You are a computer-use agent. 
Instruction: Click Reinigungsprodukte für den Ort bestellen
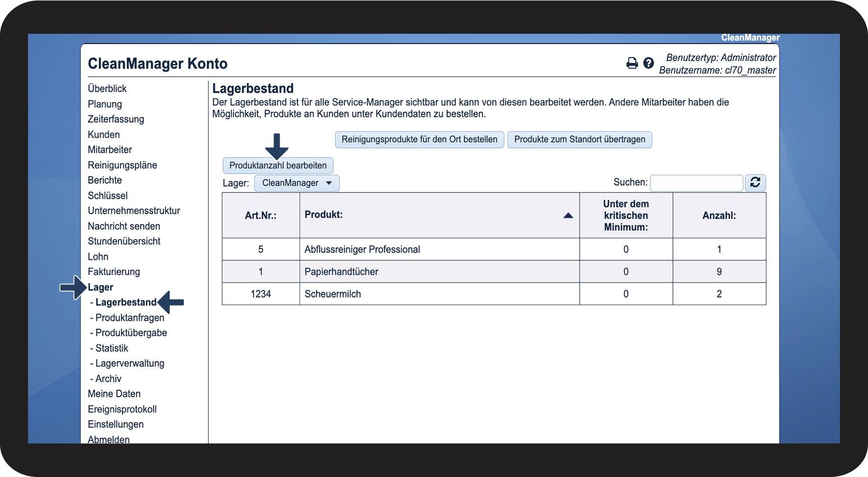420,140
